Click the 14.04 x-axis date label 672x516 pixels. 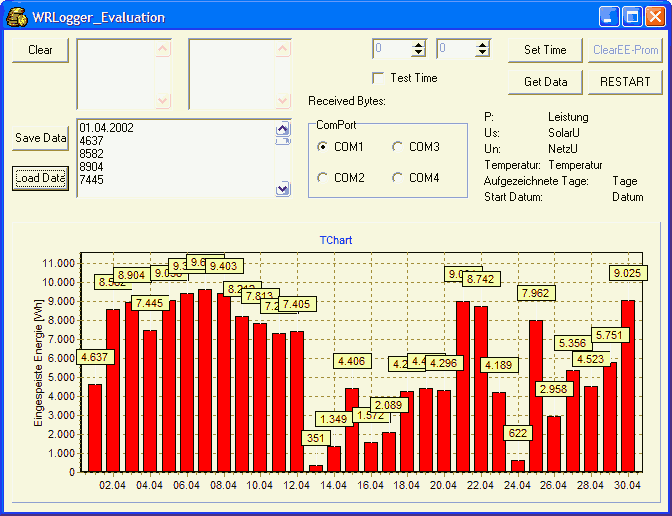(x=334, y=485)
